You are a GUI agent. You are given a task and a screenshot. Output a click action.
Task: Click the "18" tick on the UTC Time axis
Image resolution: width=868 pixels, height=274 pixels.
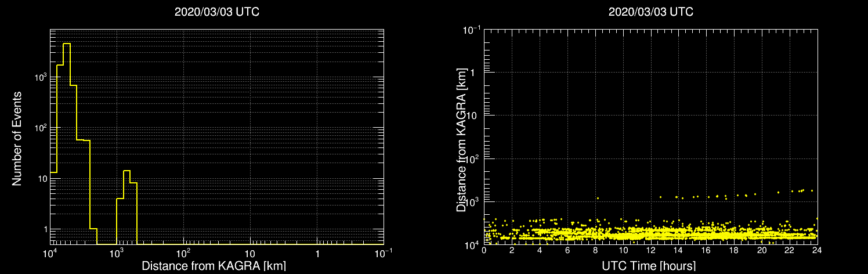734,250
